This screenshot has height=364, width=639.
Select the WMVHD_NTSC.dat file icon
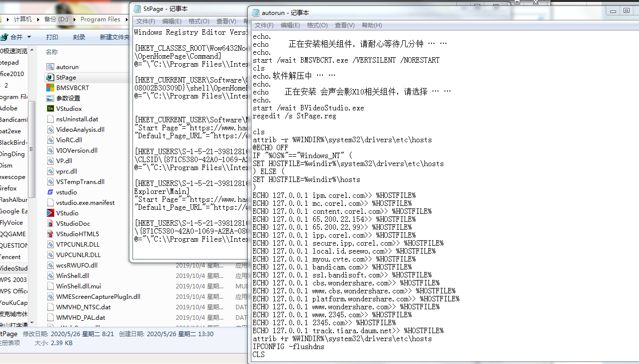50,307
